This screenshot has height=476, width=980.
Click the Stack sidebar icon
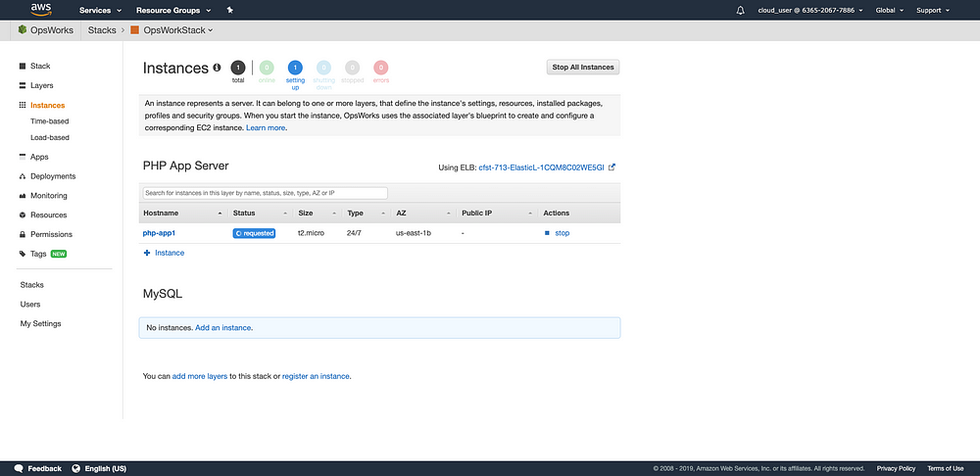coord(23,67)
